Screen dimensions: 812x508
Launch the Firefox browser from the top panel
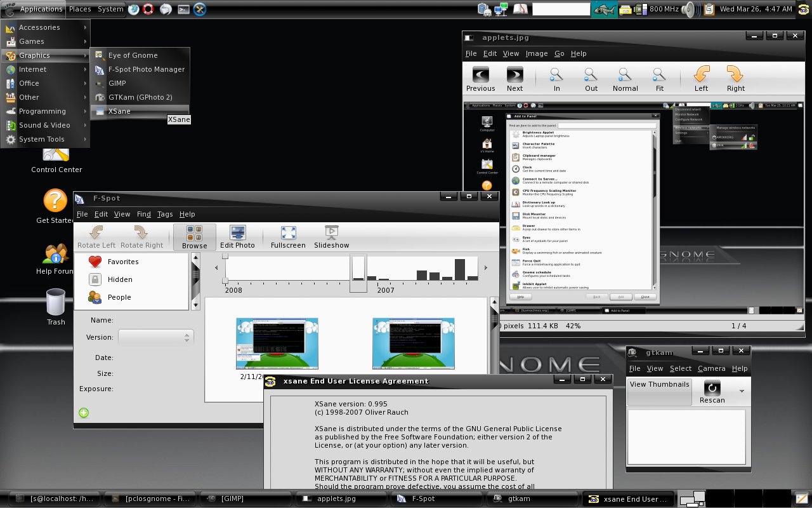(134, 9)
